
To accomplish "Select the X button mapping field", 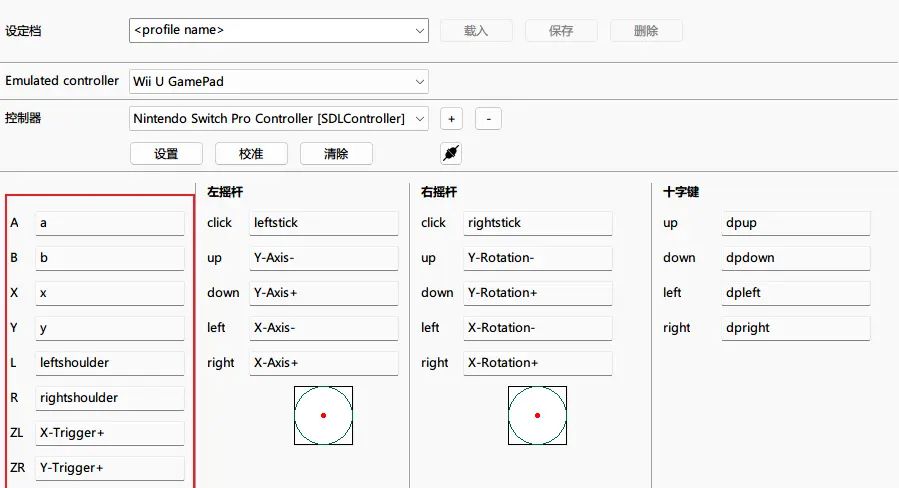I will click(x=110, y=293).
